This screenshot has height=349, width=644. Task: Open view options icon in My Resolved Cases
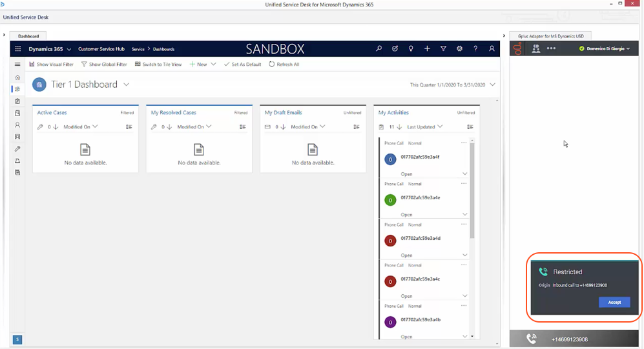click(243, 126)
